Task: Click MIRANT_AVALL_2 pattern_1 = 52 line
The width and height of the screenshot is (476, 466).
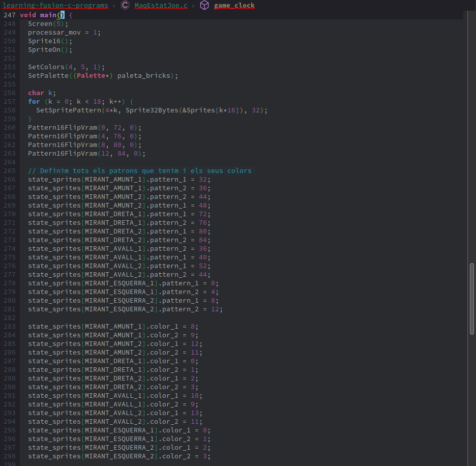Action: [x=119, y=266]
